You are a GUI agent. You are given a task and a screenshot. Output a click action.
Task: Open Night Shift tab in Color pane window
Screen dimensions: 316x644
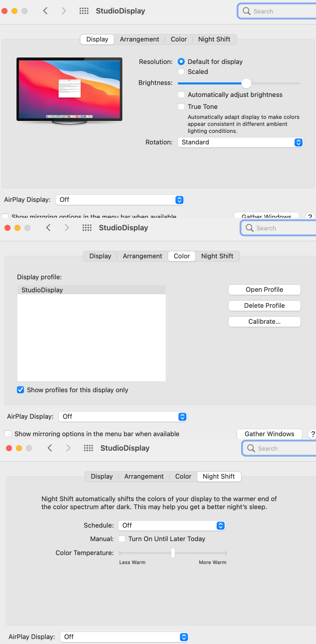[217, 256]
